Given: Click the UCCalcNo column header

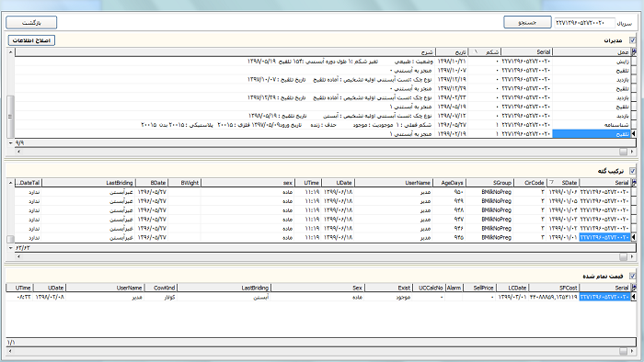Looking at the screenshot, I should (x=429, y=288).
